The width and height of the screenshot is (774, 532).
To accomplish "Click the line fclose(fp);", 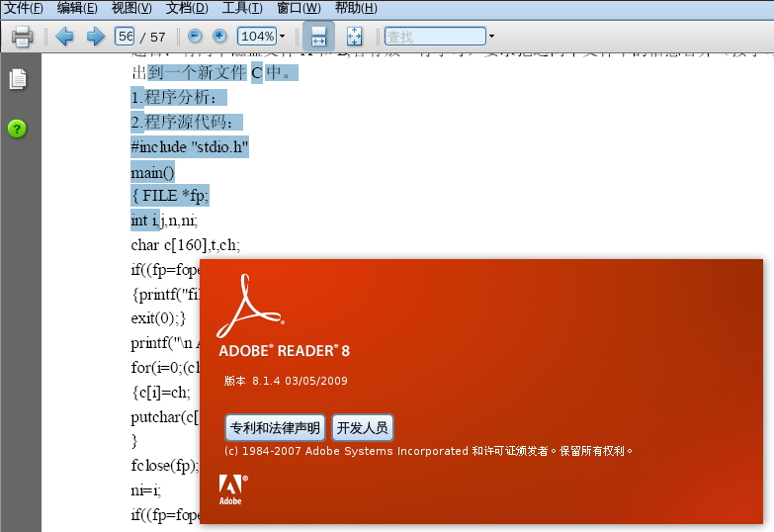I will coord(165,466).
